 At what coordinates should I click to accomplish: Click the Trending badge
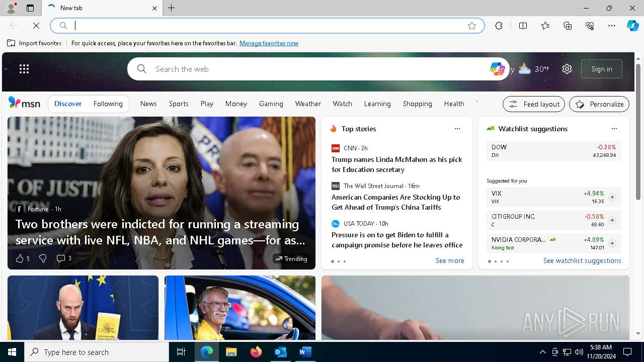click(x=291, y=258)
